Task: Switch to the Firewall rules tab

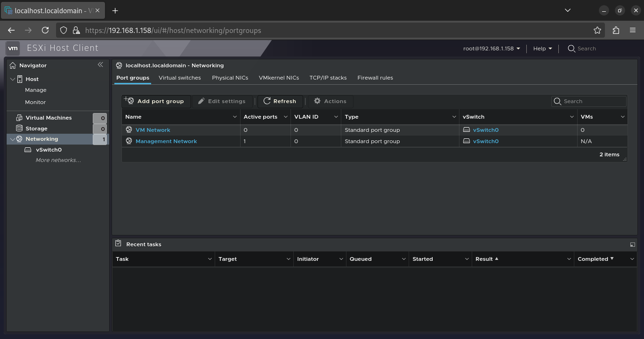Action: point(375,78)
